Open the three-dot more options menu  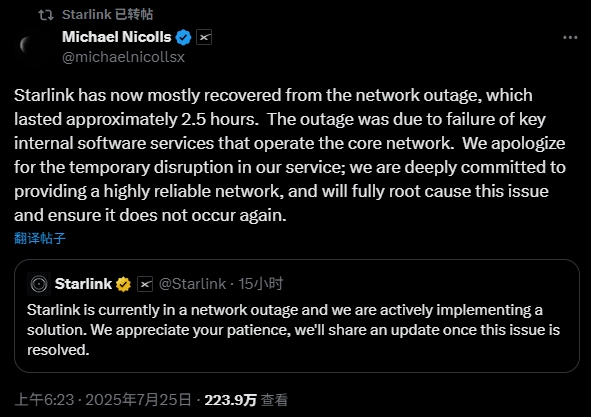(x=570, y=37)
